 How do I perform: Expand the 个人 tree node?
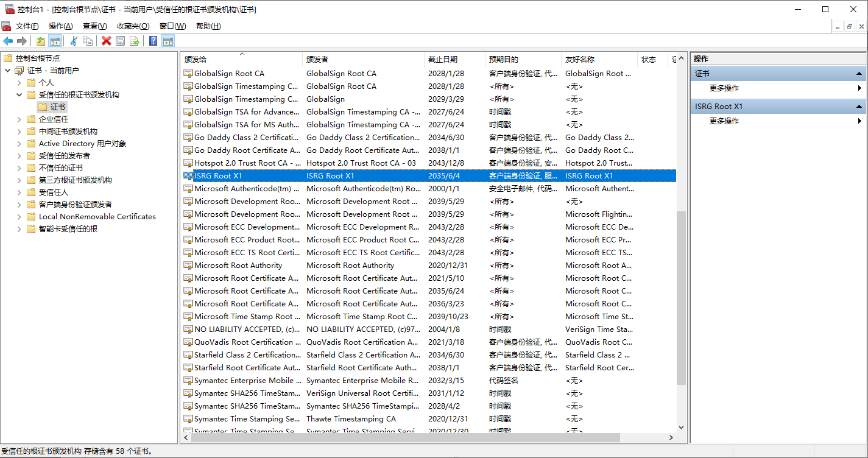point(19,82)
